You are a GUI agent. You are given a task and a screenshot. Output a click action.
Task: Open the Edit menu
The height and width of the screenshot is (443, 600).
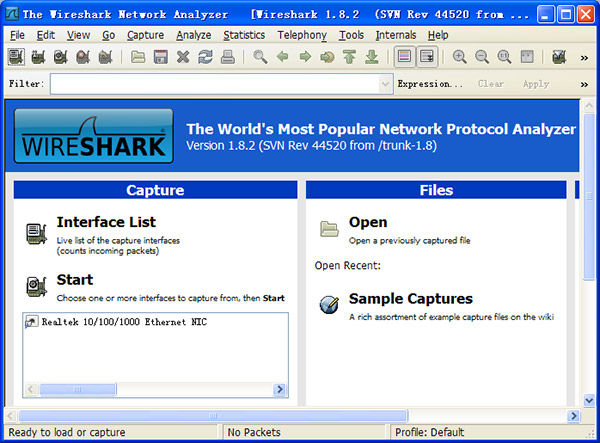click(46, 35)
